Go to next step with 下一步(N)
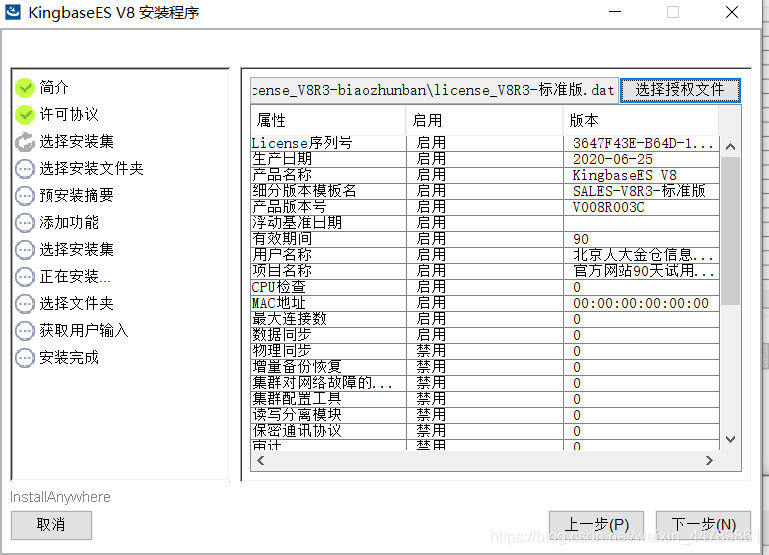Screen dimensions: 769x555 tap(703, 525)
